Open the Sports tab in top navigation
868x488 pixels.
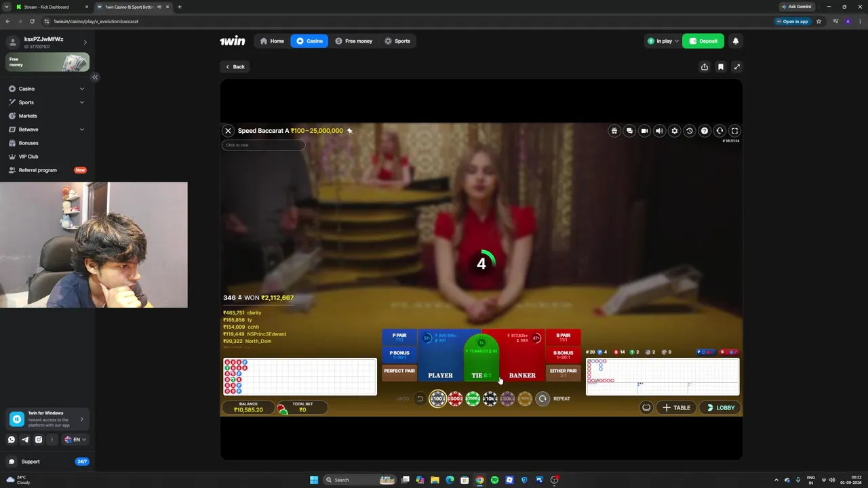(397, 41)
